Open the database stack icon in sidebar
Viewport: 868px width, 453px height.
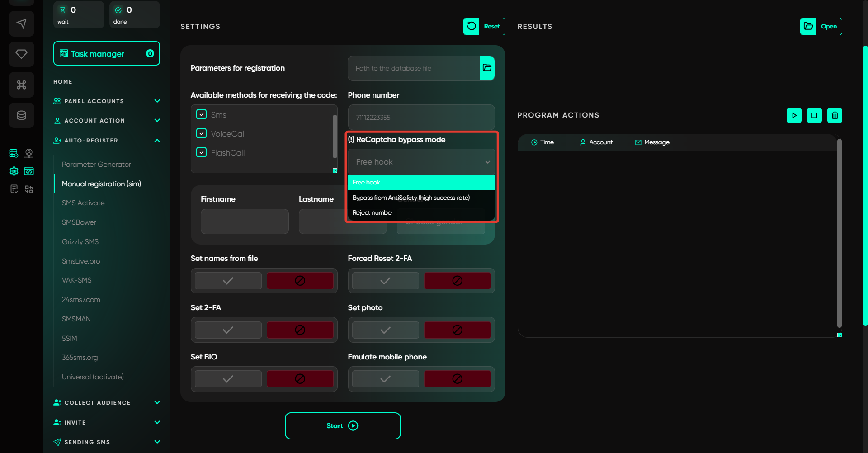[21, 115]
